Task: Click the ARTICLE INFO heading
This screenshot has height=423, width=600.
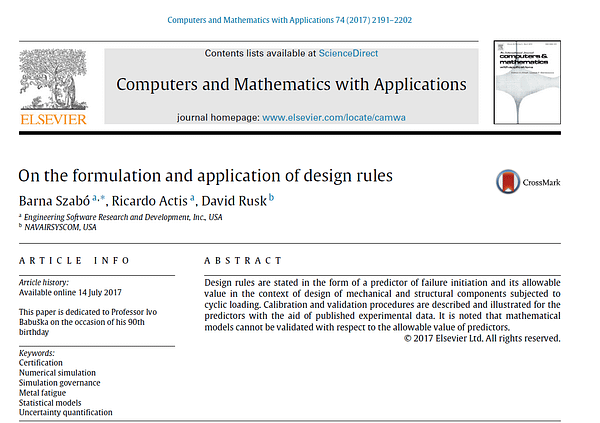Action: pyautogui.click(x=74, y=261)
